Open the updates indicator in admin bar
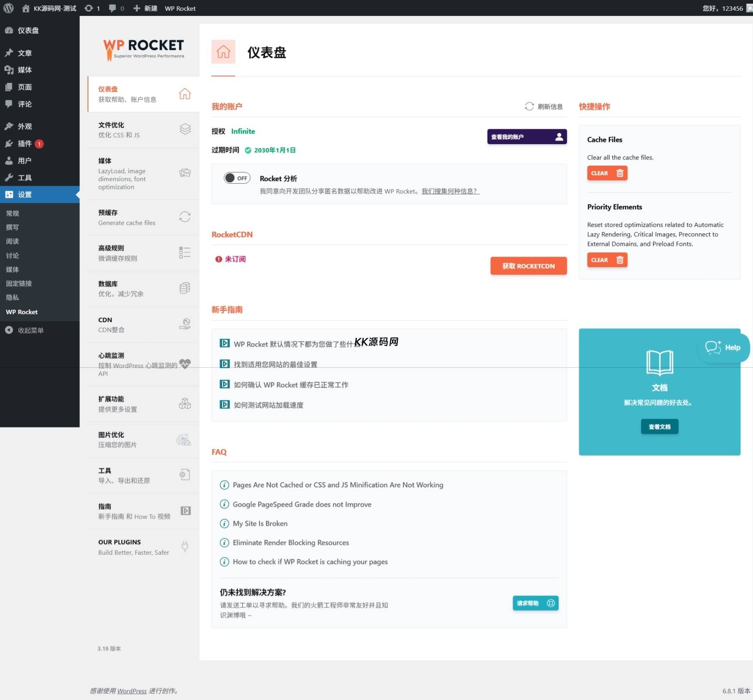 (92, 8)
